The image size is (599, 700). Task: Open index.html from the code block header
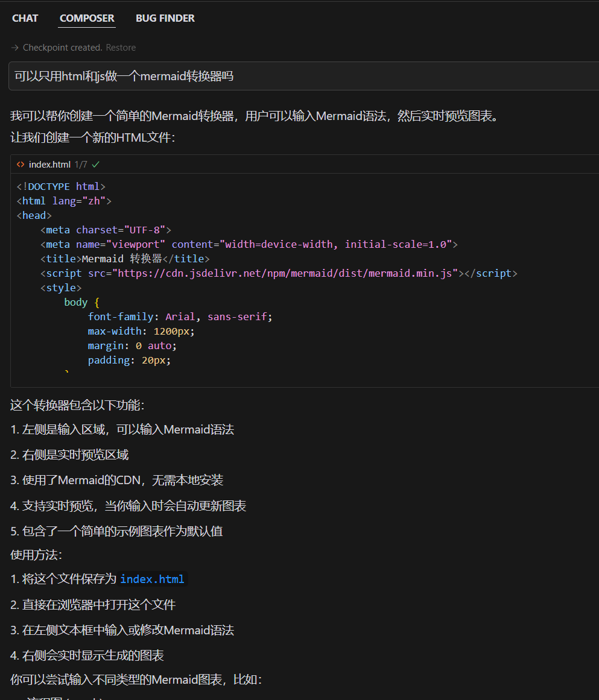[x=49, y=165]
